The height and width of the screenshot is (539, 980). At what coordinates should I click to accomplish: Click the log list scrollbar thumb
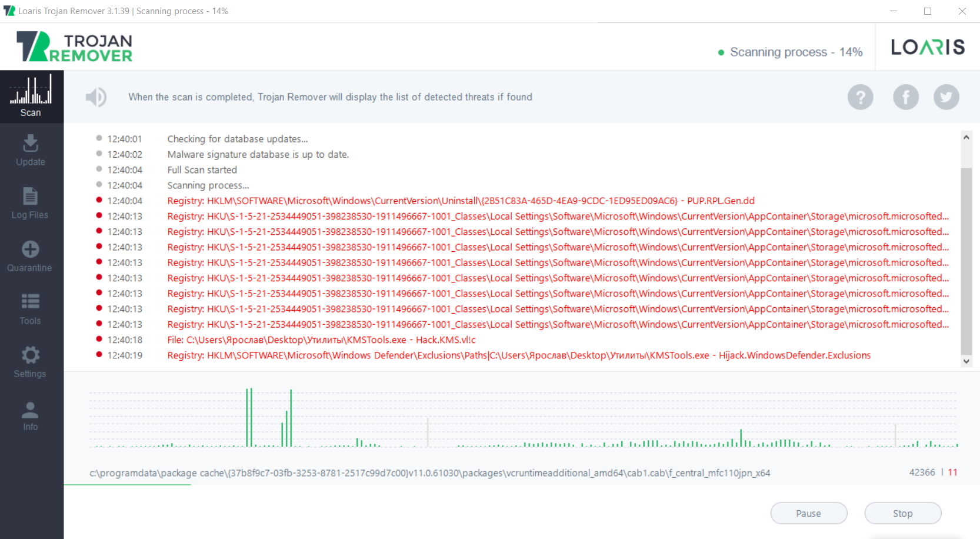(x=966, y=261)
